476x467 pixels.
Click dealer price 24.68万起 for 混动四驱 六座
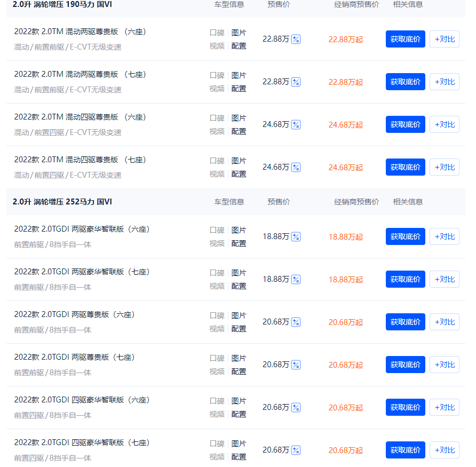point(346,125)
